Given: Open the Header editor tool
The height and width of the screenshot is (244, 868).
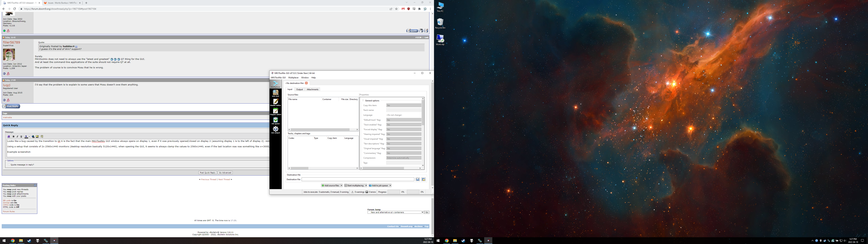Looking at the screenshot, I should pyautogui.click(x=276, y=102).
